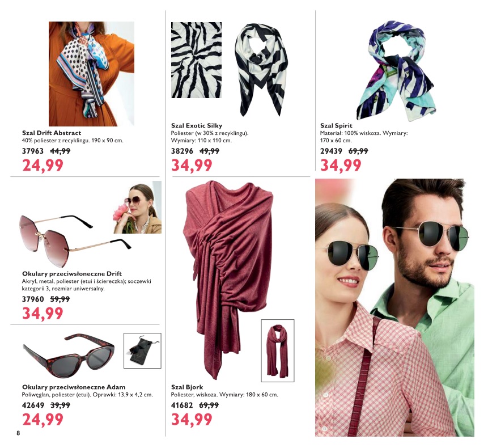Select the pink Drift sunglasses product image
Screen dimensions: 488x448
click(75, 240)
